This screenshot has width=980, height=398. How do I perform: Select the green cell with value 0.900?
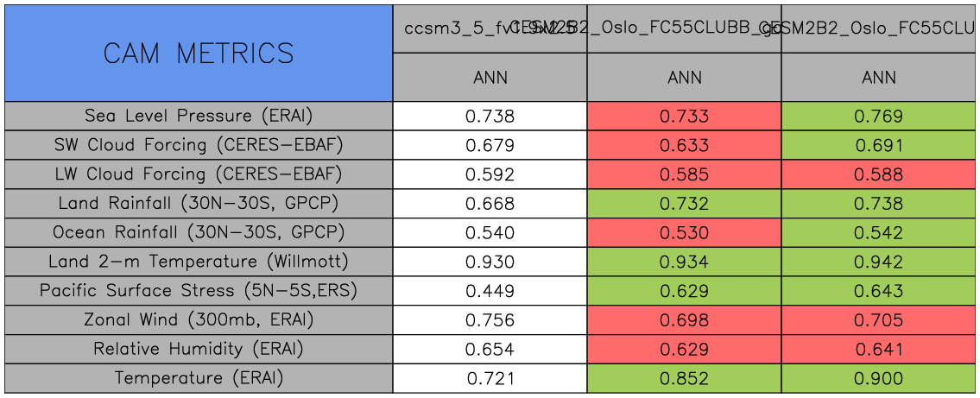879,379
